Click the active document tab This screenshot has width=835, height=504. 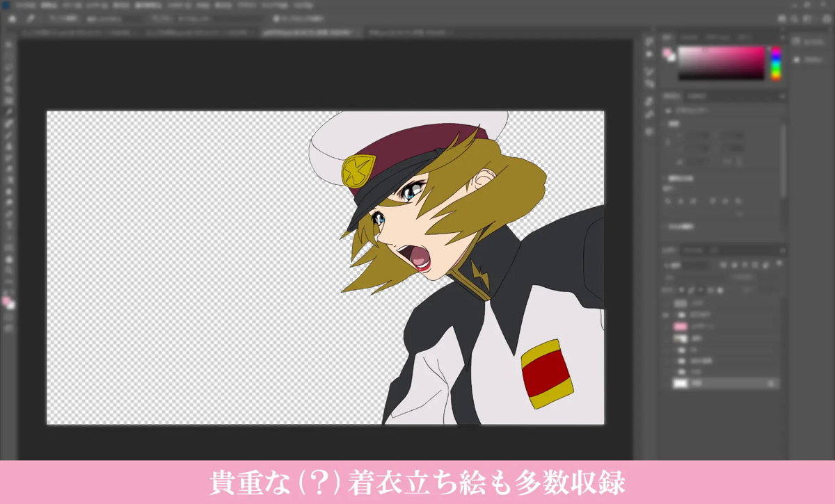[312, 33]
